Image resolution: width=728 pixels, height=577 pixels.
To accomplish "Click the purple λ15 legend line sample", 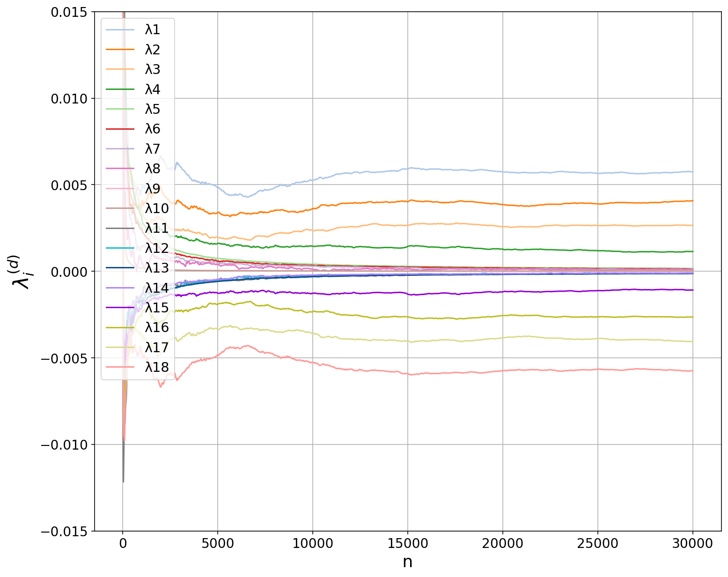I will [120, 307].
